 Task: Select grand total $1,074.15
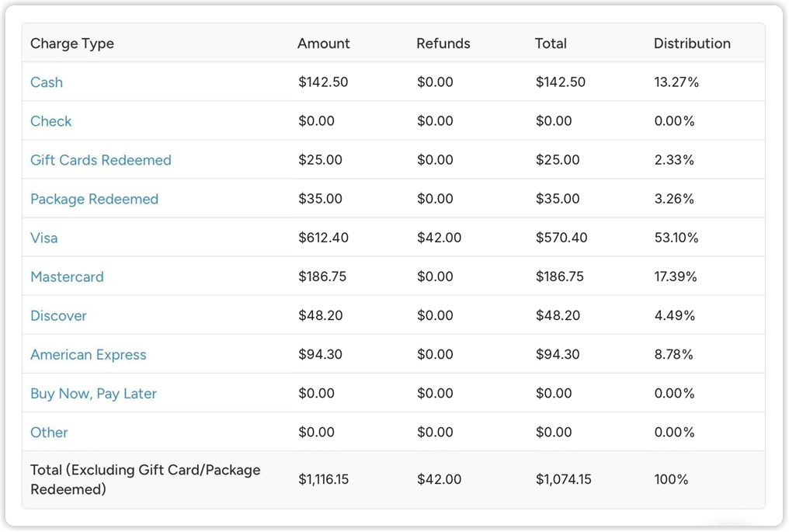563,479
